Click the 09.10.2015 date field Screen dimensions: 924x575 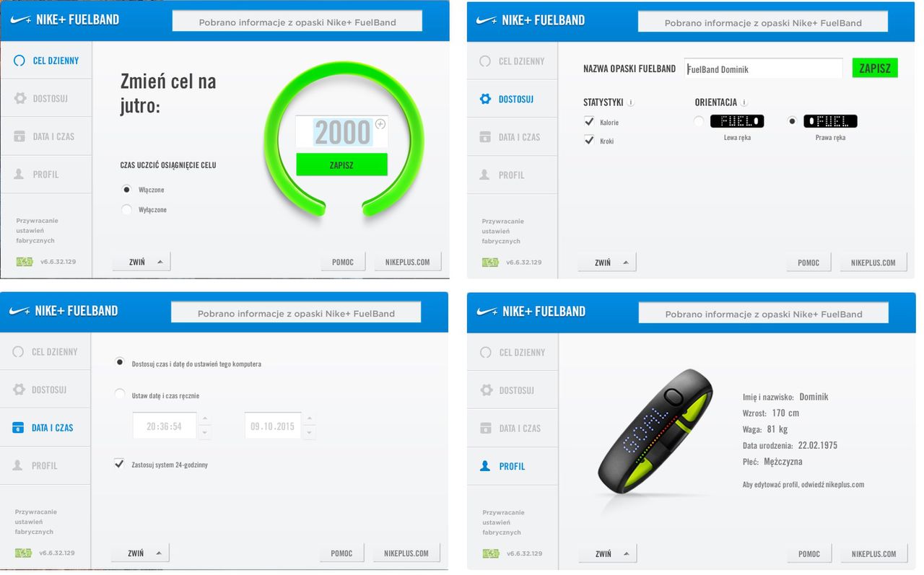coord(273,426)
